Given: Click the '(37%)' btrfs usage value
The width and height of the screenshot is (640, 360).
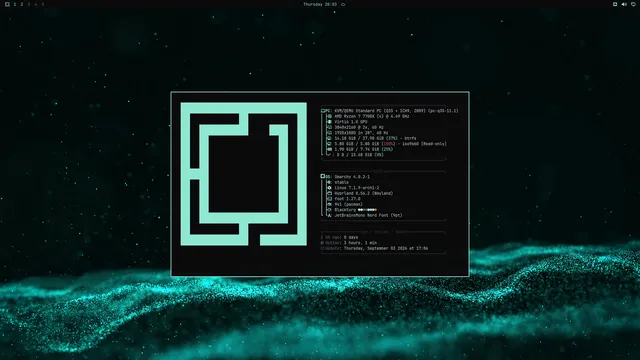Looking at the screenshot, I should coord(391,138).
